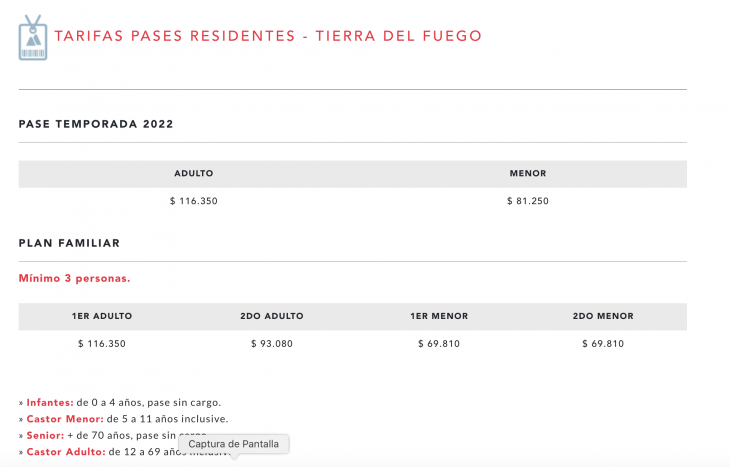This screenshot has width=730, height=467.
Task: Click the Captura de Pantalla tooltip
Action: click(234, 444)
